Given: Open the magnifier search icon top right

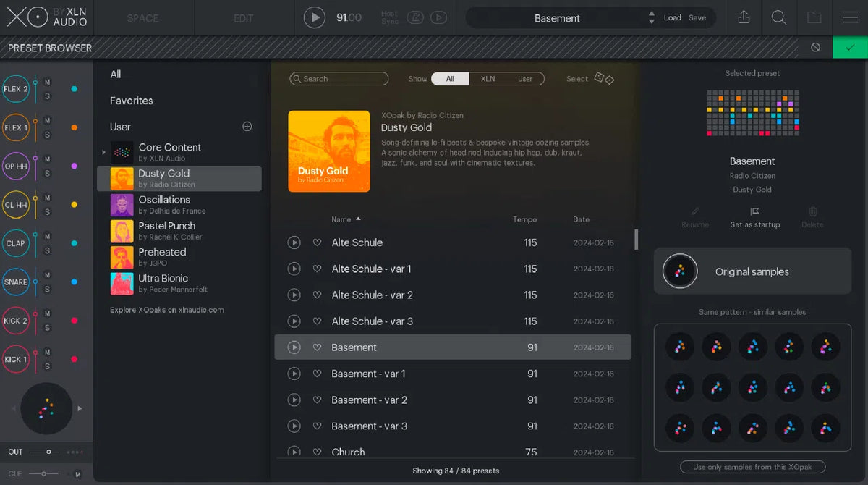Looking at the screenshot, I should tap(779, 17).
